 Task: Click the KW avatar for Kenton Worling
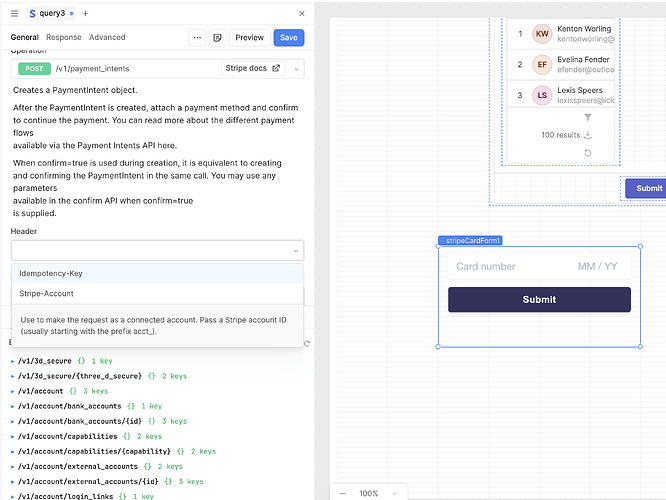[542, 34]
